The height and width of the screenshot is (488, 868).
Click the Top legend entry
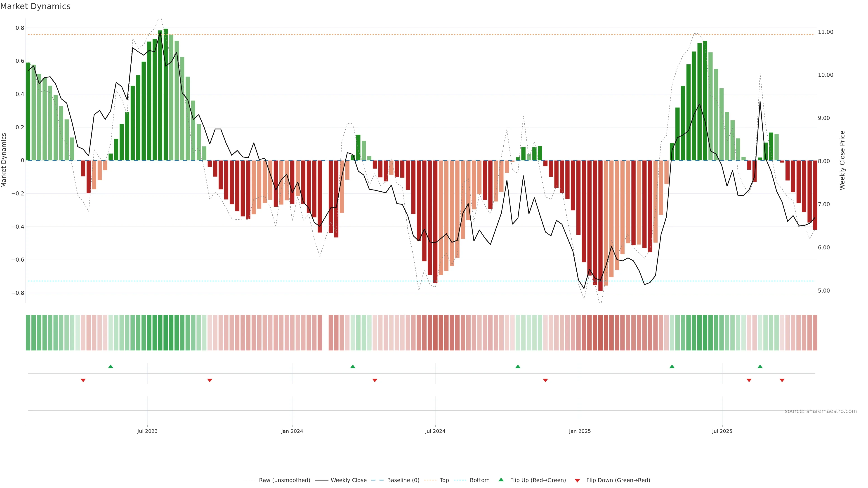tap(444, 480)
